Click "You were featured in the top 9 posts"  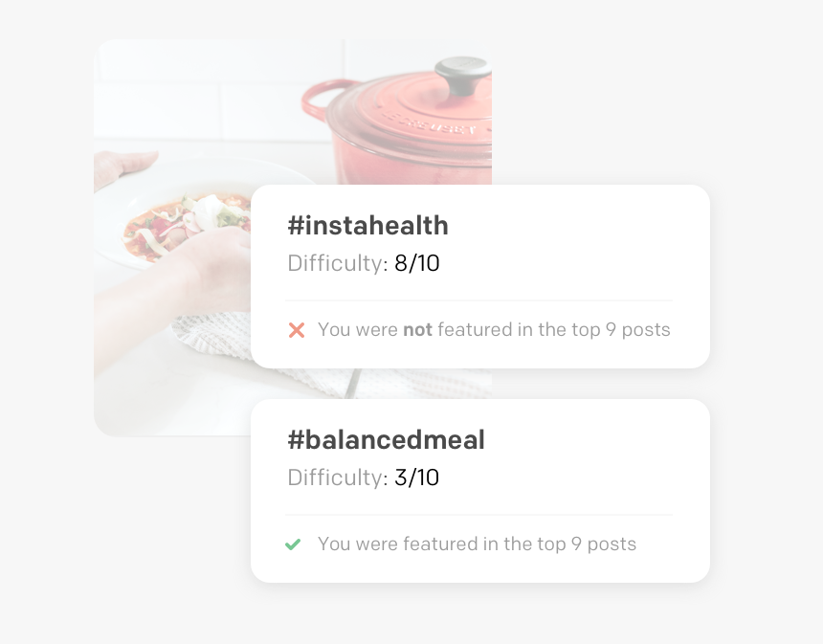[477, 544]
